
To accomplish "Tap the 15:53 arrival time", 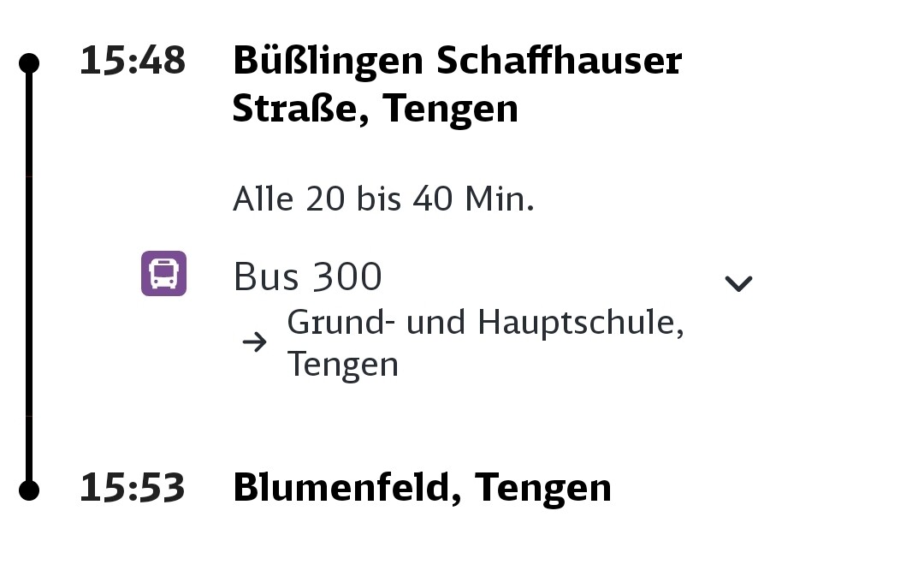I will 133,488.
